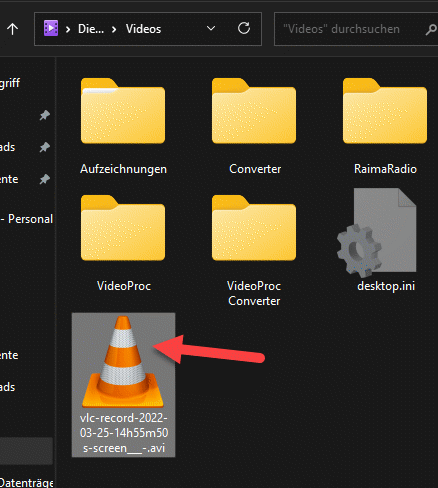Expand chevron before 'Die...' breadcrumb
Image resolution: width=438 pixels, height=488 pixels.
(68, 30)
